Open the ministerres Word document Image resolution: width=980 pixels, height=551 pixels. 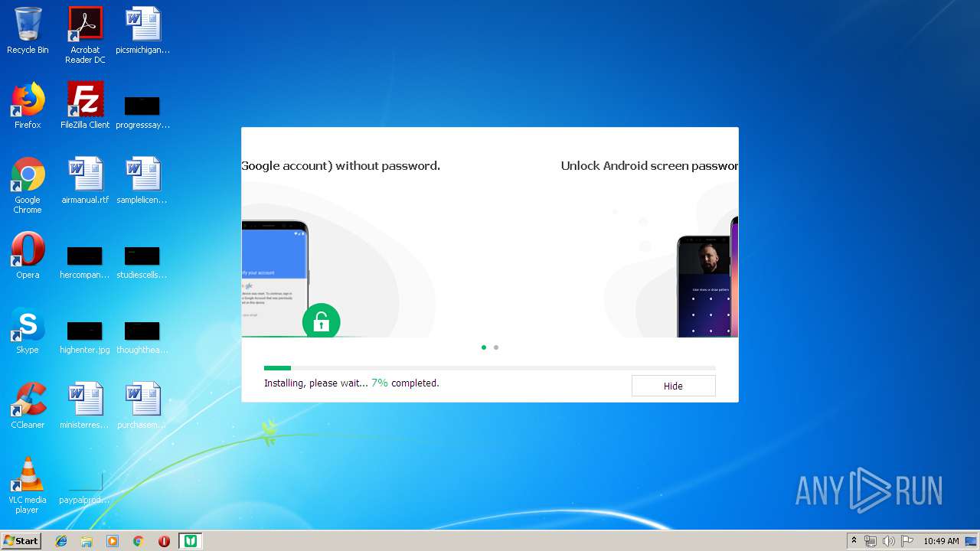tap(85, 406)
